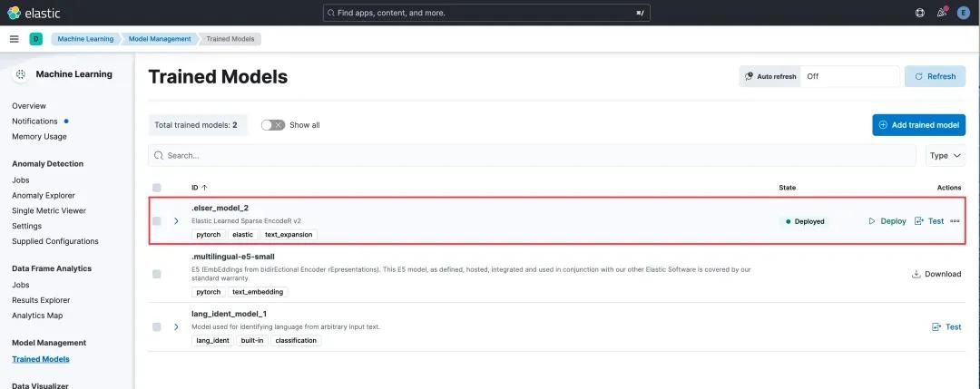Check the .elser_model_2 row checkbox
Viewport: 980px width, 389px height.
pos(157,221)
